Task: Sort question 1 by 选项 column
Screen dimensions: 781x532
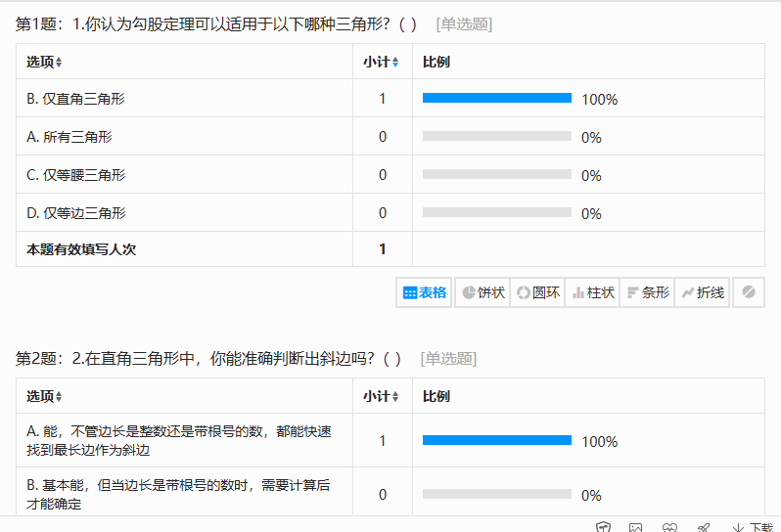Action: point(44,63)
